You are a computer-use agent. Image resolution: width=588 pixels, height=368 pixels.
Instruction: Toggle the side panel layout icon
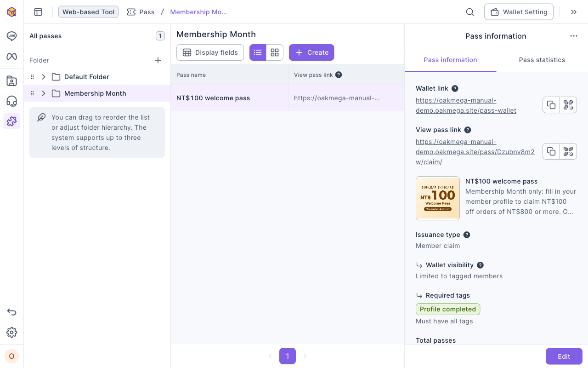[38, 12]
